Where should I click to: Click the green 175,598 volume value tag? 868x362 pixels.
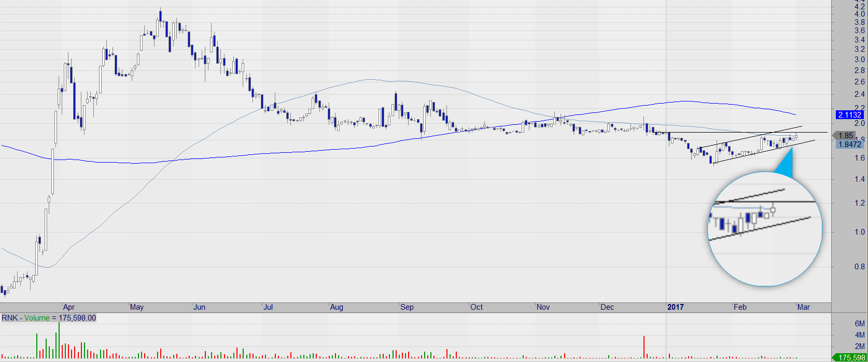coord(849,357)
